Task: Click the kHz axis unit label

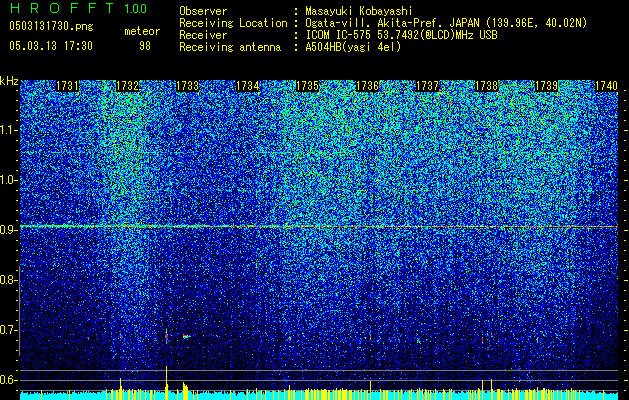Action: 9,81
